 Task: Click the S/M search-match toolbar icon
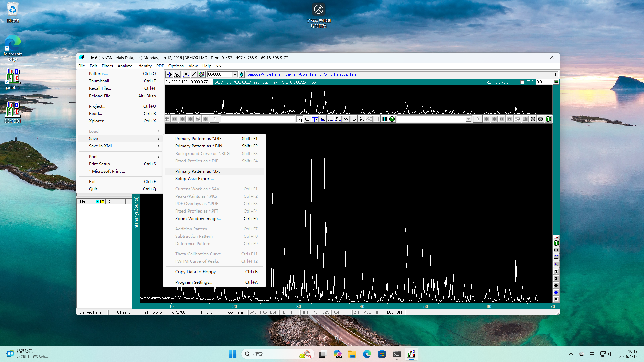tap(194, 74)
